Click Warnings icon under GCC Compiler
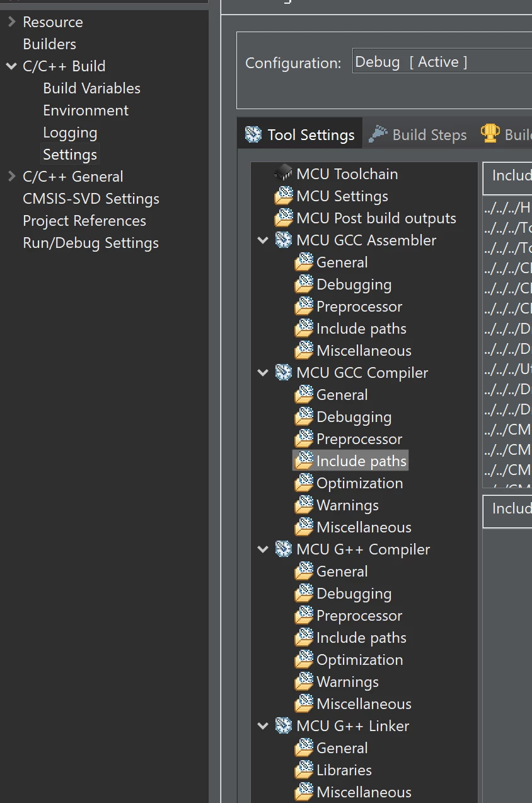Image resolution: width=532 pixels, height=803 pixels. pos(304,505)
